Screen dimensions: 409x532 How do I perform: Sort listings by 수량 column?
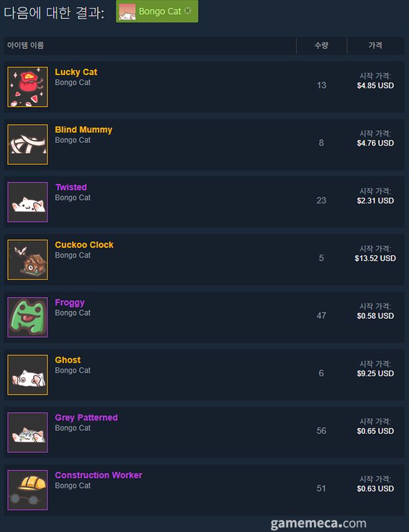coord(321,46)
